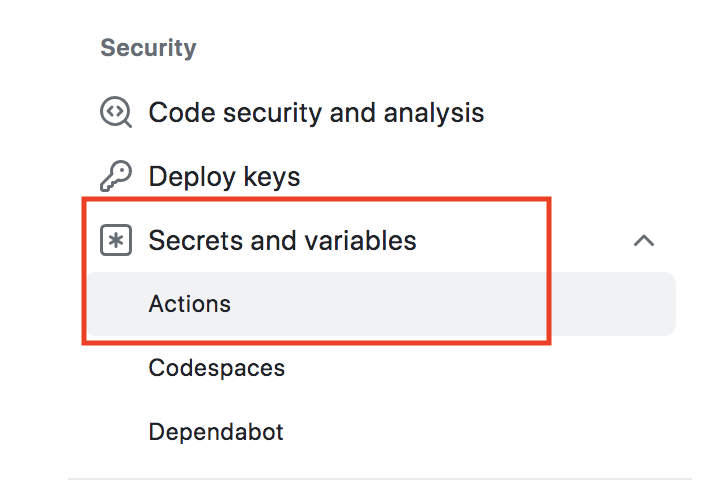The width and height of the screenshot is (710, 488).
Task: Open Codespaces secrets settings
Action: (216, 368)
